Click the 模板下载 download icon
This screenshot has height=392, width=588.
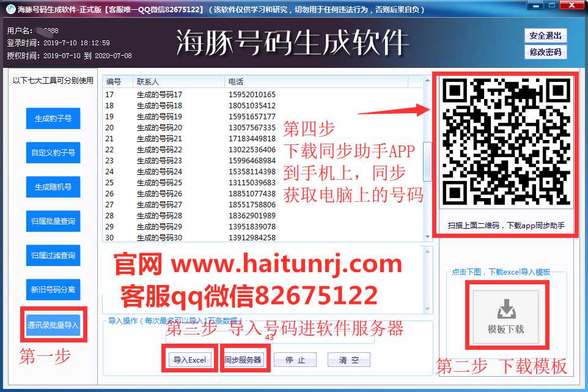click(x=506, y=317)
